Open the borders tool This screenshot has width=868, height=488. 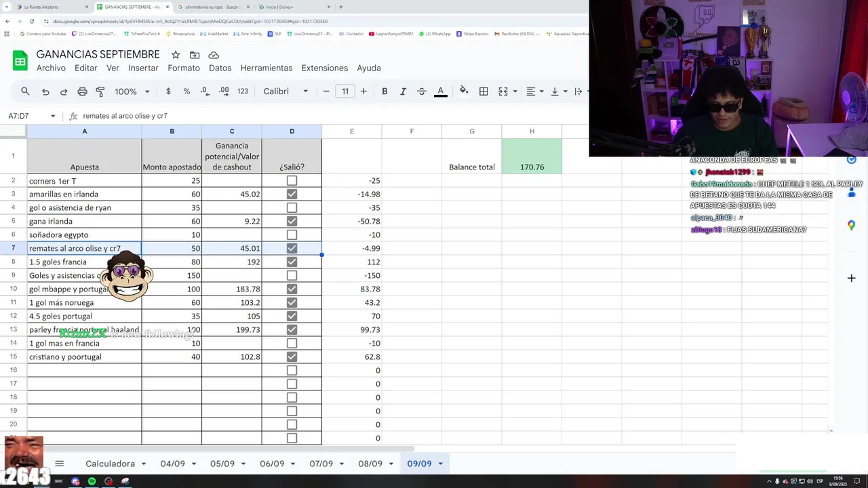click(484, 91)
